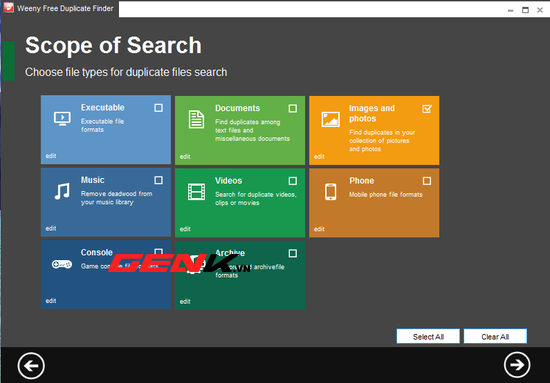Screen dimensions: 550x383
Task: Proceed with the right arrow icon
Action: coord(517,365)
